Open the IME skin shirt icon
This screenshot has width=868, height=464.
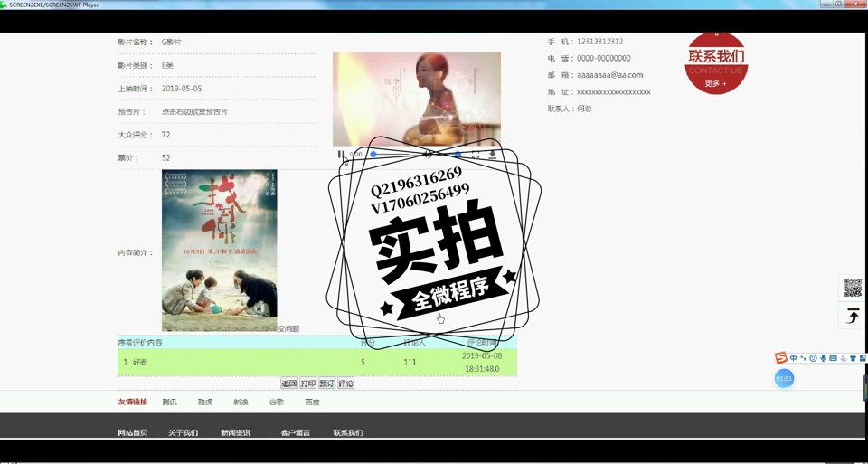(x=853, y=358)
